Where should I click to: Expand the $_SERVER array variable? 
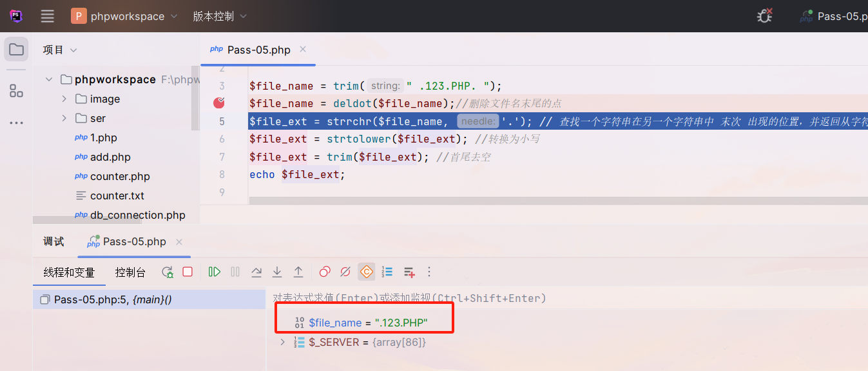point(282,342)
